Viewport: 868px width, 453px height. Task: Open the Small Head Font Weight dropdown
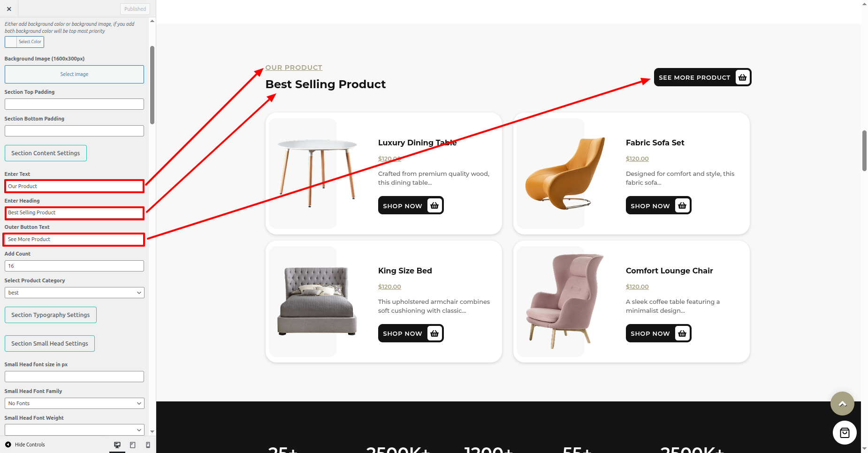point(74,430)
